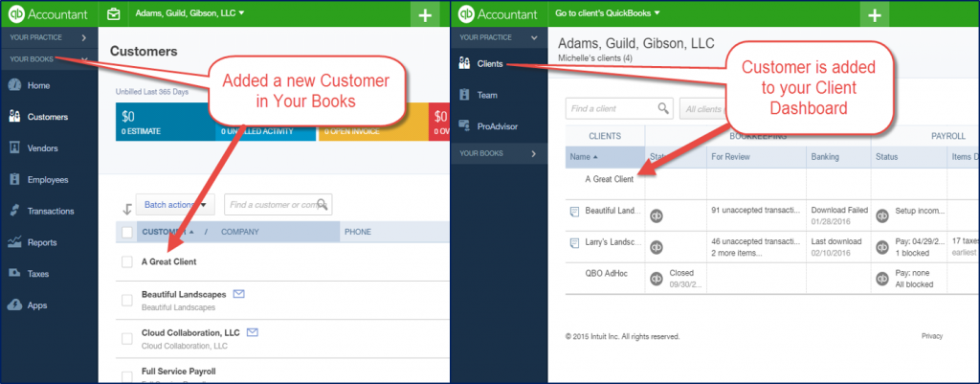The width and height of the screenshot is (980, 384).
Task: Select the yellow Open Invoice bar
Action: [372, 122]
